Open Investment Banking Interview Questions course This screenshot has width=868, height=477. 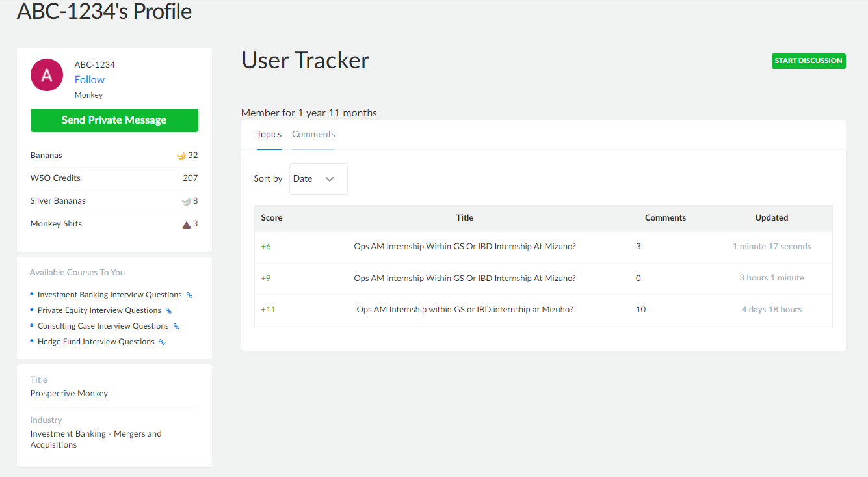[110, 295]
